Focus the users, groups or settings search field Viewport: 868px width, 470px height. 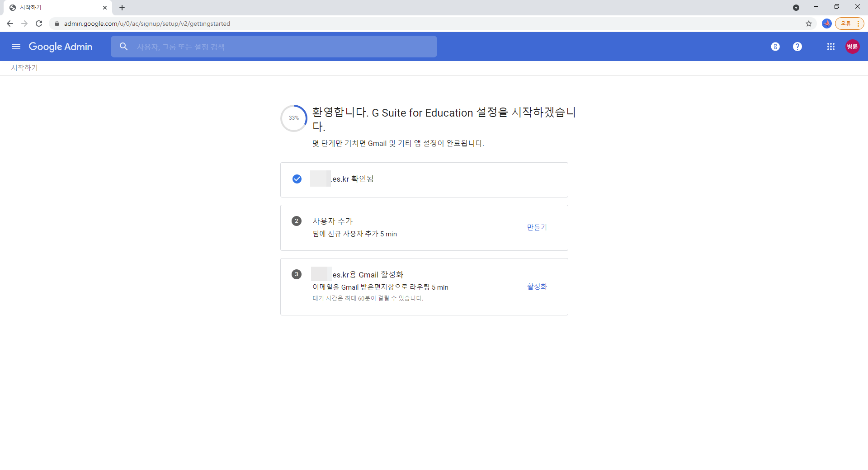pos(274,47)
